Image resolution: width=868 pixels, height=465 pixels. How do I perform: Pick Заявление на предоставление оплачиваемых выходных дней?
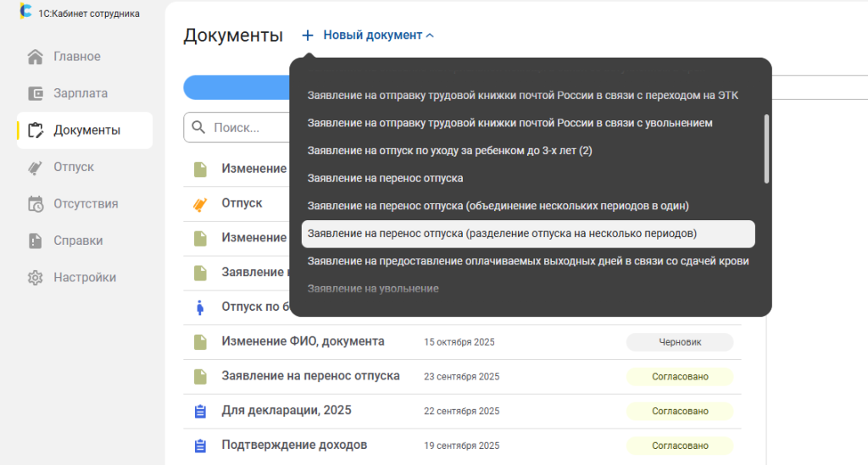(527, 261)
